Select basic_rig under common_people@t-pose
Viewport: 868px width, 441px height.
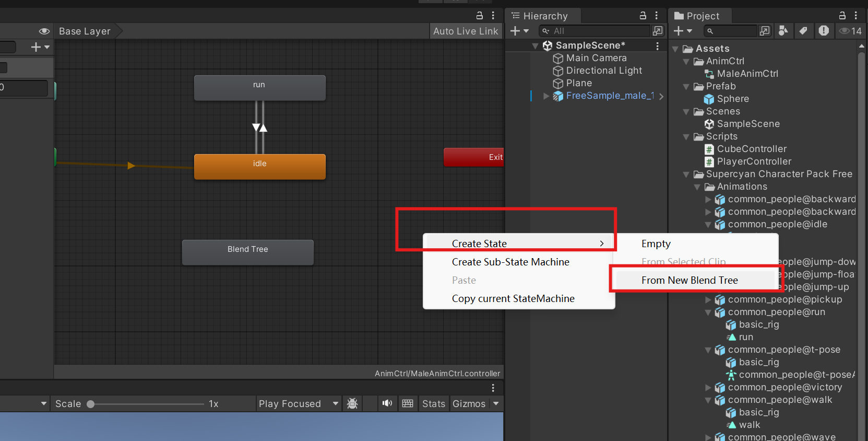tap(758, 362)
